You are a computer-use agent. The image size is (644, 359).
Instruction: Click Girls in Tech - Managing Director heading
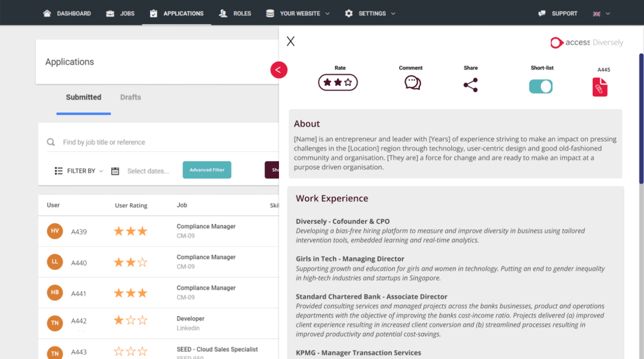[x=350, y=259]
